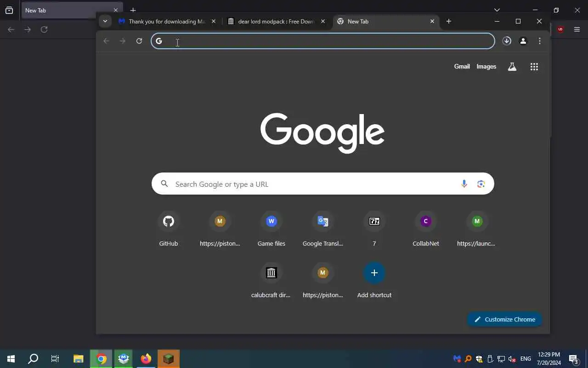
Task: Click the Chrome address bar
Action: click(x=323, y=41)
